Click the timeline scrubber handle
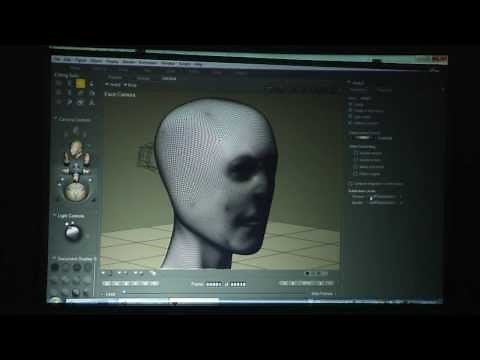 (124, 292)
